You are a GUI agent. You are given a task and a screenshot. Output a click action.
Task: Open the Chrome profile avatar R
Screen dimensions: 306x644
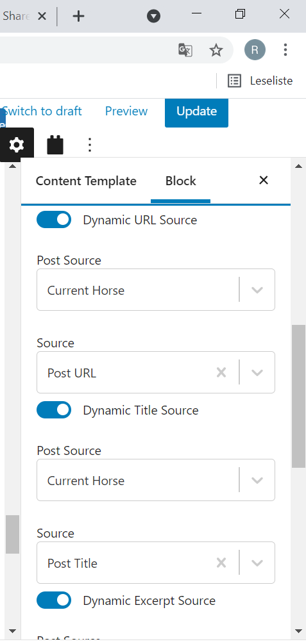(255, 50)
